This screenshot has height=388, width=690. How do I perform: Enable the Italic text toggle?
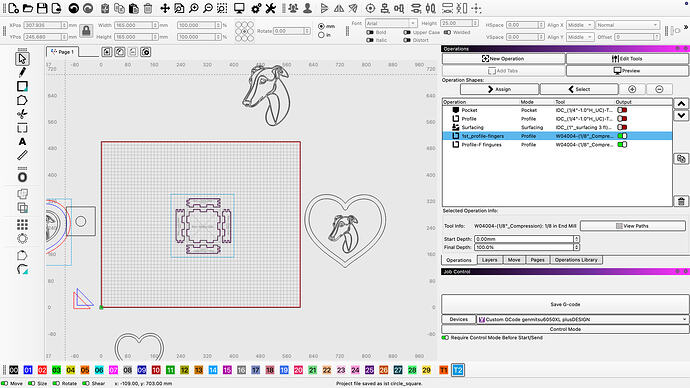coord(370,40)
